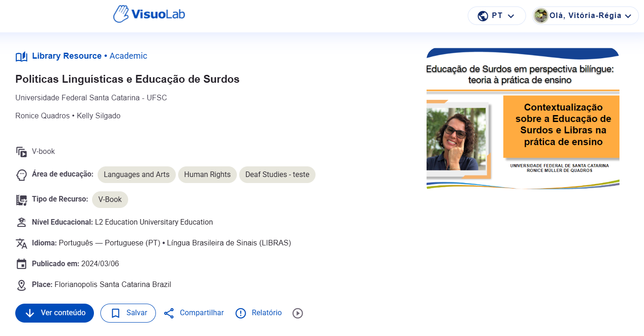This screenshot has width=644, height=336.
Task: Click the share nodes icon
Action: pos(169,313)
